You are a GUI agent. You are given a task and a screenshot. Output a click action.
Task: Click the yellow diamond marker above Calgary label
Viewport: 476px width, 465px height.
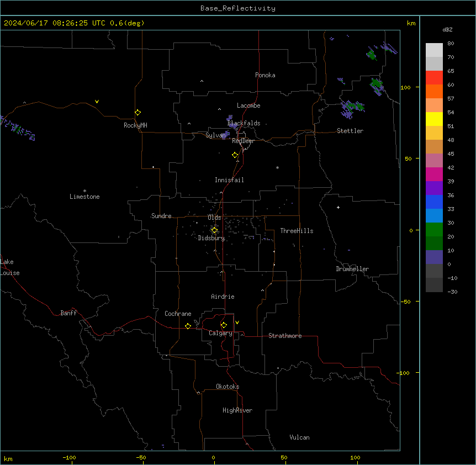point(224,325)
